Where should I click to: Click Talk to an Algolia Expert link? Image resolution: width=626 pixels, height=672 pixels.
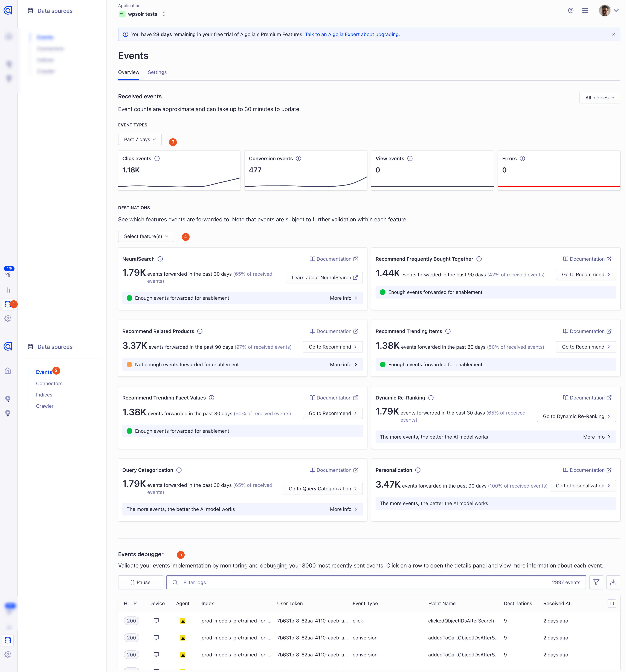(352, 34)
